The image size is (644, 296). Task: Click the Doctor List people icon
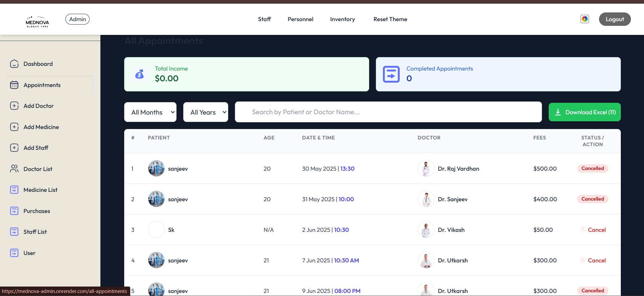(14, 169)
